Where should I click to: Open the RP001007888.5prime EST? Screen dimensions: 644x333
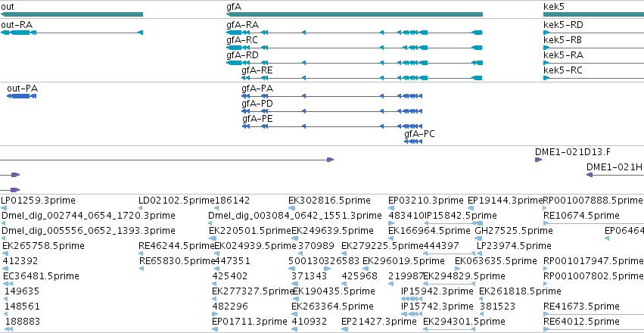point(593,201)
